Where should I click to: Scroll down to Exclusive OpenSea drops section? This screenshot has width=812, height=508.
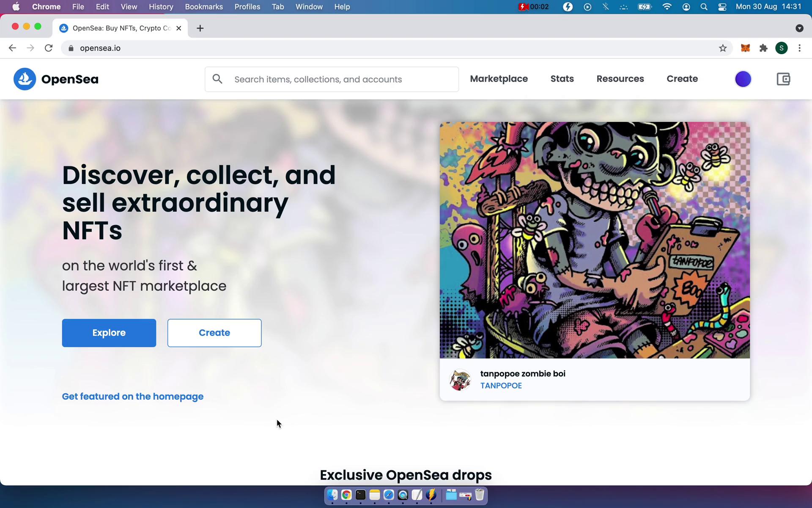click(406, 474)
